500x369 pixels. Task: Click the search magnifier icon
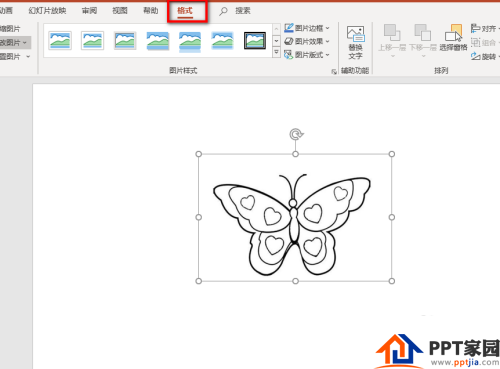pos(223,11)
